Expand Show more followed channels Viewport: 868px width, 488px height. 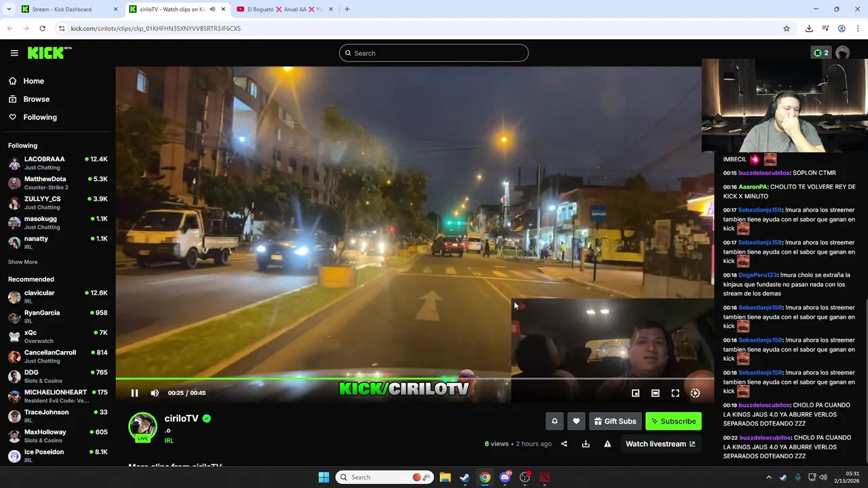click(23, 262)
